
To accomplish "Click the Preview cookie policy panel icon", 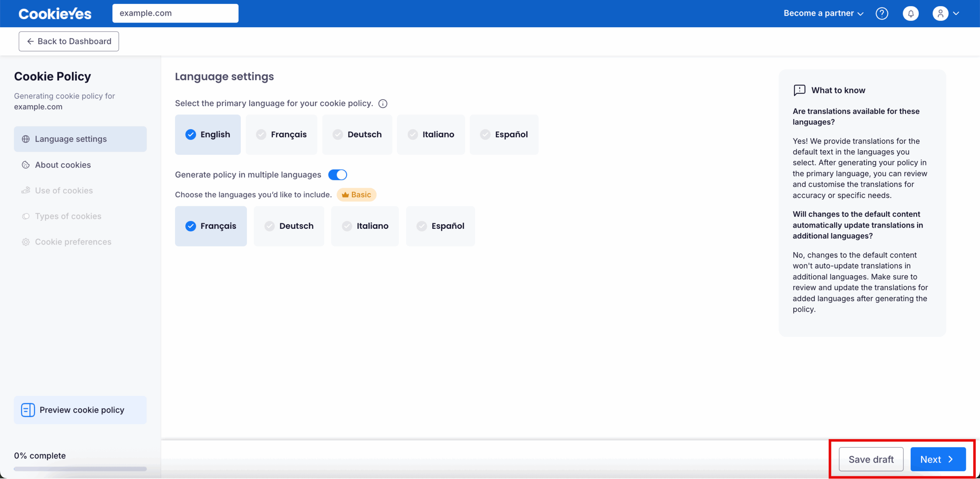I will (28, 410).
